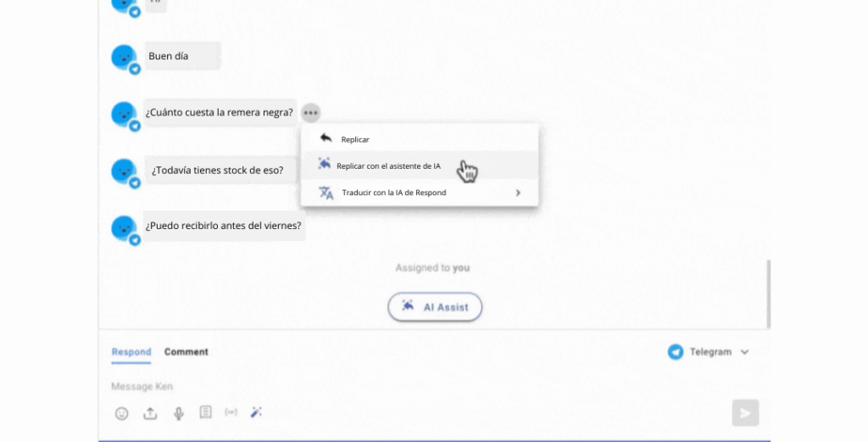
Task: Open the emoji picker
Action: pos(122,413)
